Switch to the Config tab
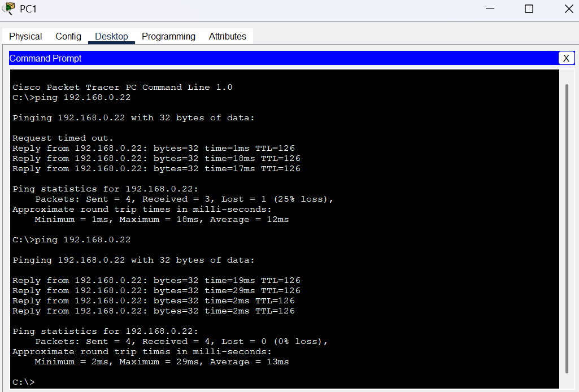 [x=68, y=36]
